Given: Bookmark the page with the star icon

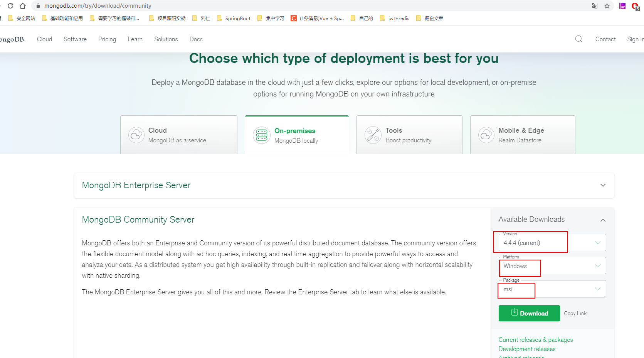Looking at the screenshot, I should 607,6.
